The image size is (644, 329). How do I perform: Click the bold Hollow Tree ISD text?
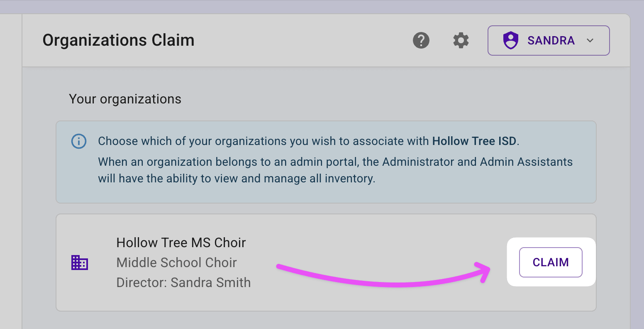tap(474, 141)
